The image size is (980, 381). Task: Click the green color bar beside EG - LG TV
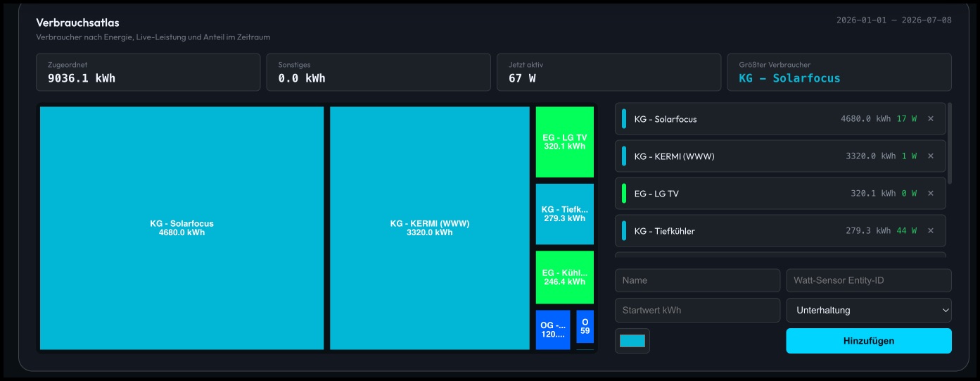tap(624, 194)
